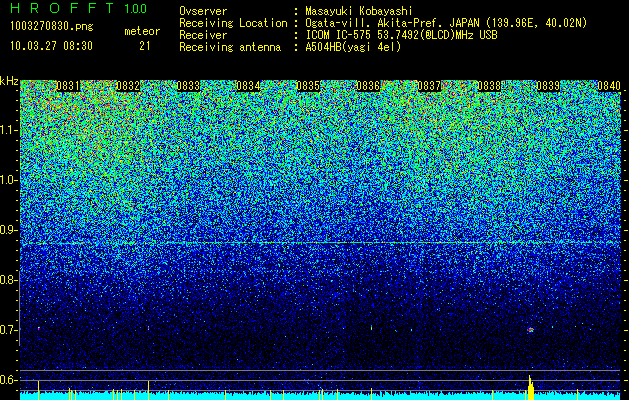Click the 0831 time marker
This screenshot has width=629, height=400.
(69, 86)
